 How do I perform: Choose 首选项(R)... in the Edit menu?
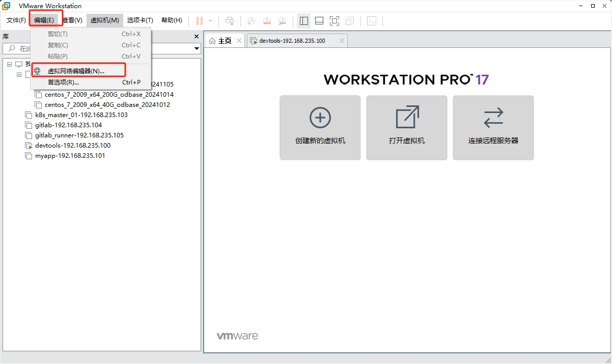(63, 82)
